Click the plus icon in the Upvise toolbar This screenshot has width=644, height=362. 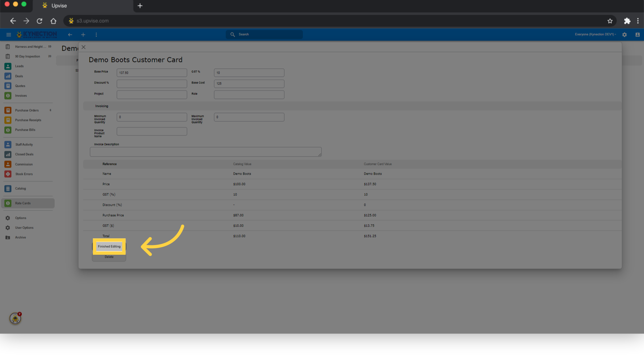coord(83,35)
